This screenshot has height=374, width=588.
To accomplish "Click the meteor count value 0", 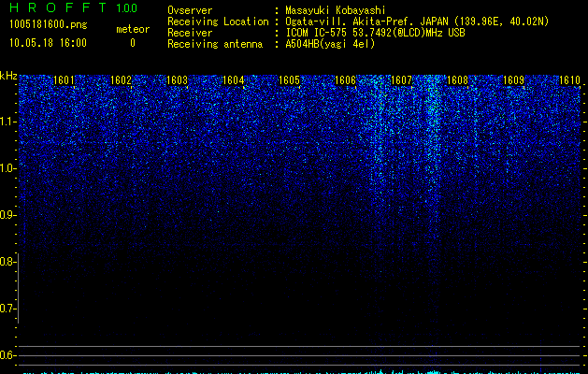I will pyautogui.click(x=133, y=43).
